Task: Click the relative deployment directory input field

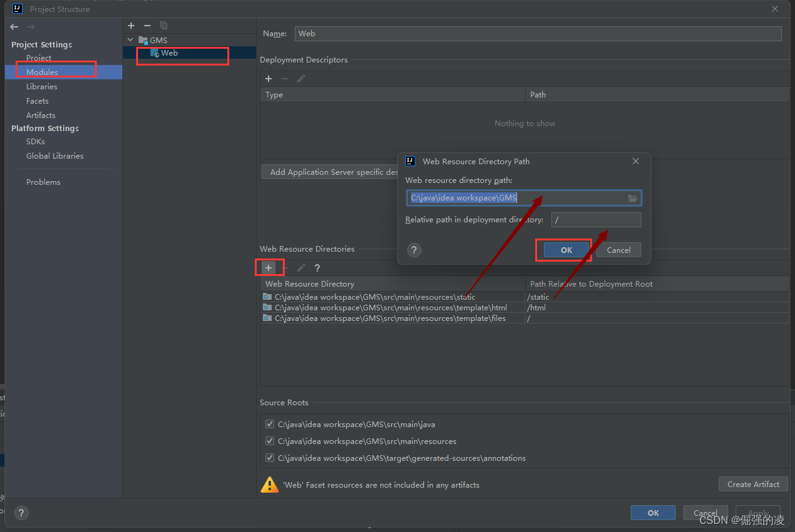Action: pyautogui.click(x=596, y=219)
